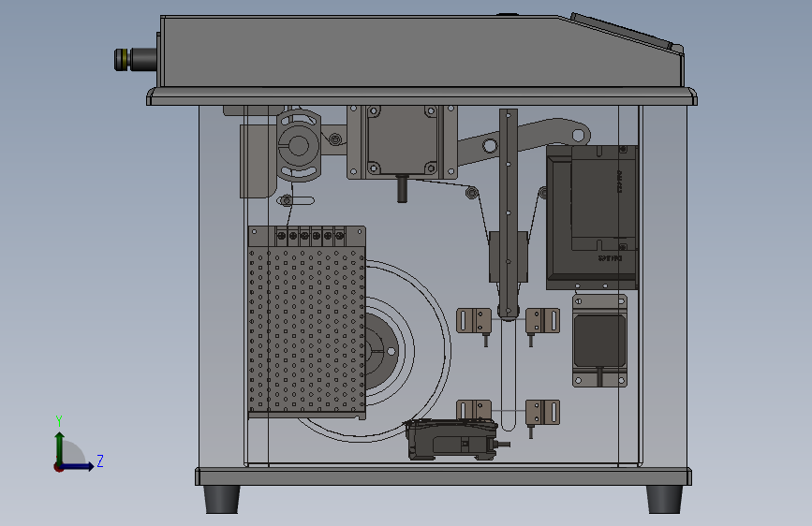This screenshot has width=812, height=526.
Task: Select the square stepper motor under the top plate
Action: tap(402, 141)
